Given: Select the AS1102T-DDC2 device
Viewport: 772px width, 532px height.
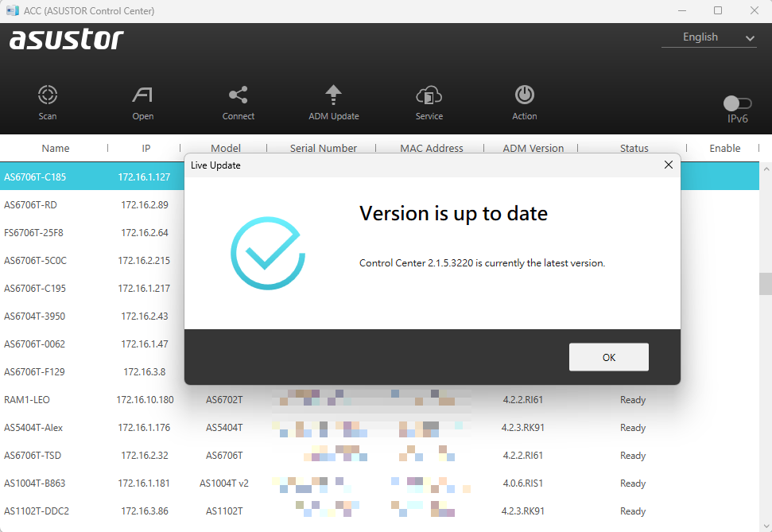Looking at the screenshot, I should (x=37, y=511).
